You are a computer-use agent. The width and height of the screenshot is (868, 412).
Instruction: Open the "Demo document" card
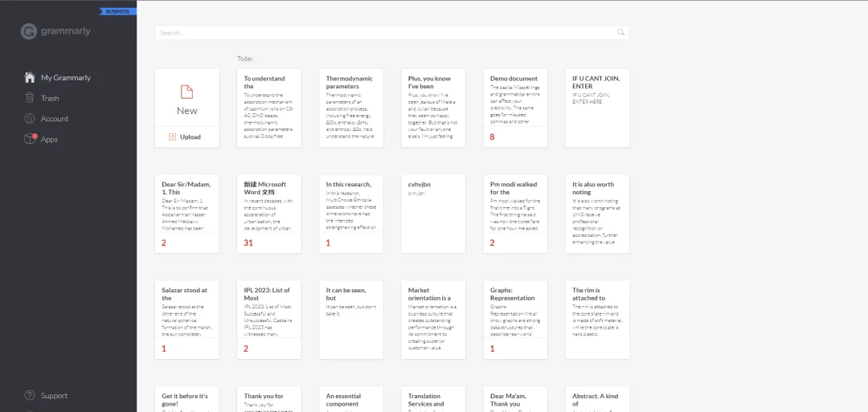515,108
